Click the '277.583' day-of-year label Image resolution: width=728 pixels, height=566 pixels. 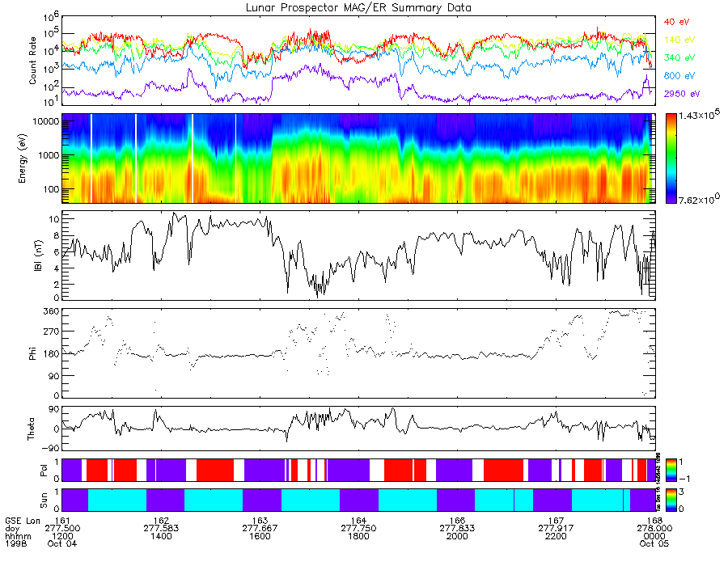pyautogui.click(x=161, y=529)
